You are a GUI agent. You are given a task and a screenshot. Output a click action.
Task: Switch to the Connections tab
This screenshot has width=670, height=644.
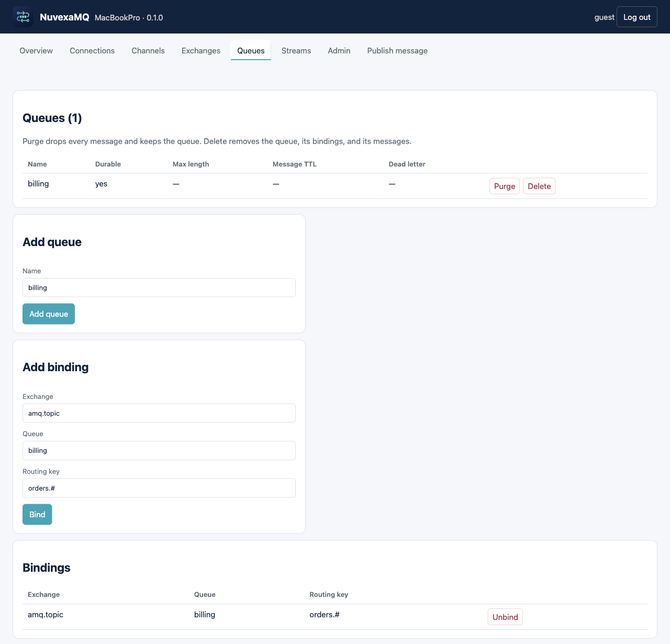pyautogui.click(x=92, y=51)
